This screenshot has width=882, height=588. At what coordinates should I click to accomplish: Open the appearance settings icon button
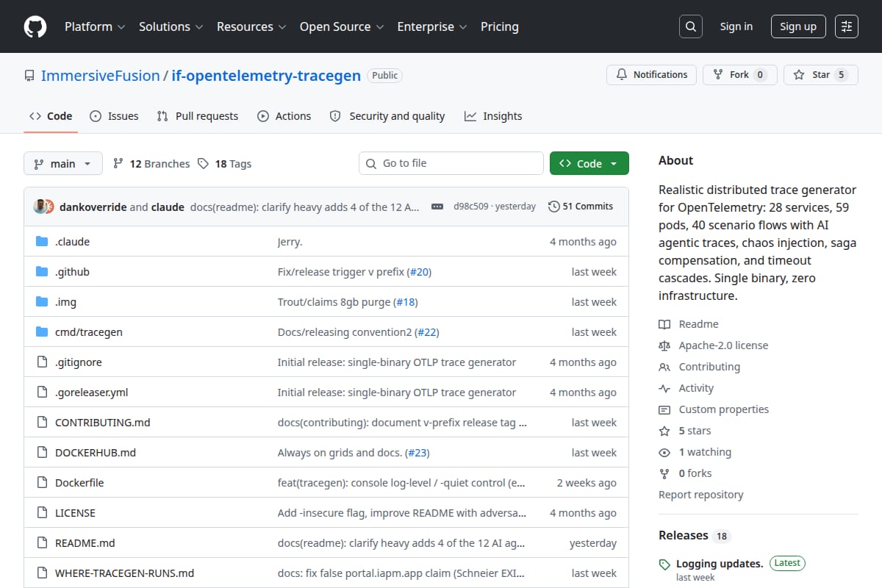[847, 26]
